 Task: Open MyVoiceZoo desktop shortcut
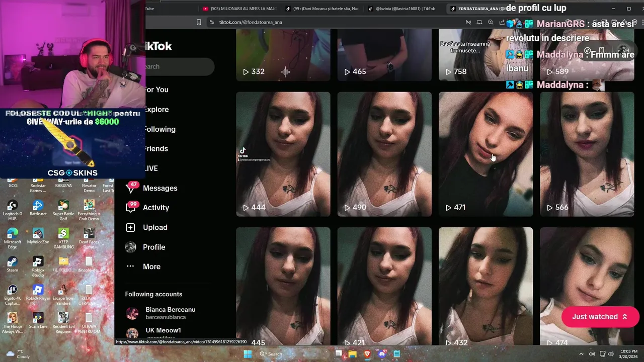point(38,236)
